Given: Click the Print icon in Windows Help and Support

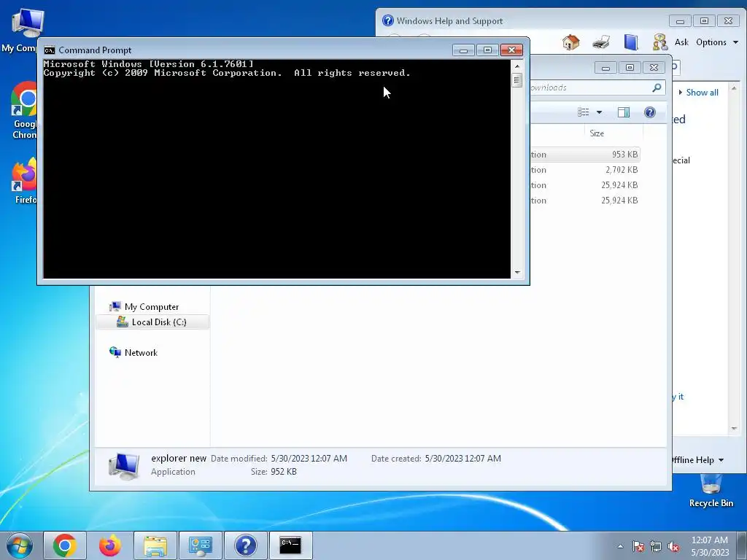Looking at the screenshot, I should [x=601, y=42].
